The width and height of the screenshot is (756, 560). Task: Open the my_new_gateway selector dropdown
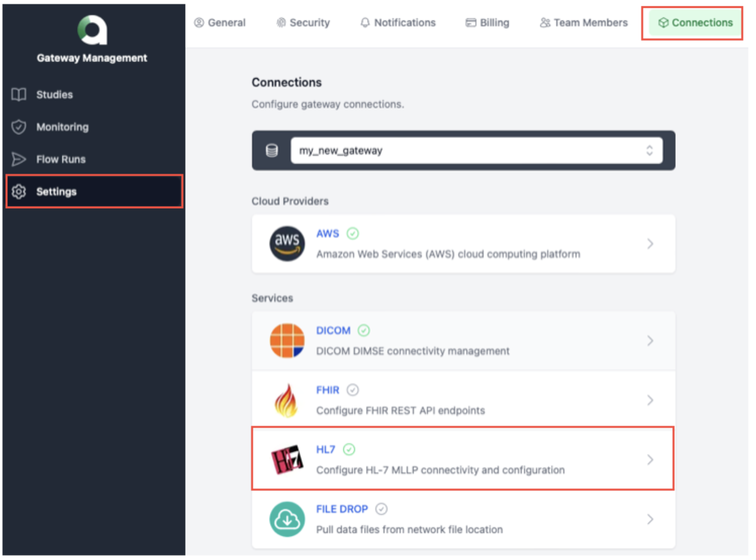click(477, 150)
